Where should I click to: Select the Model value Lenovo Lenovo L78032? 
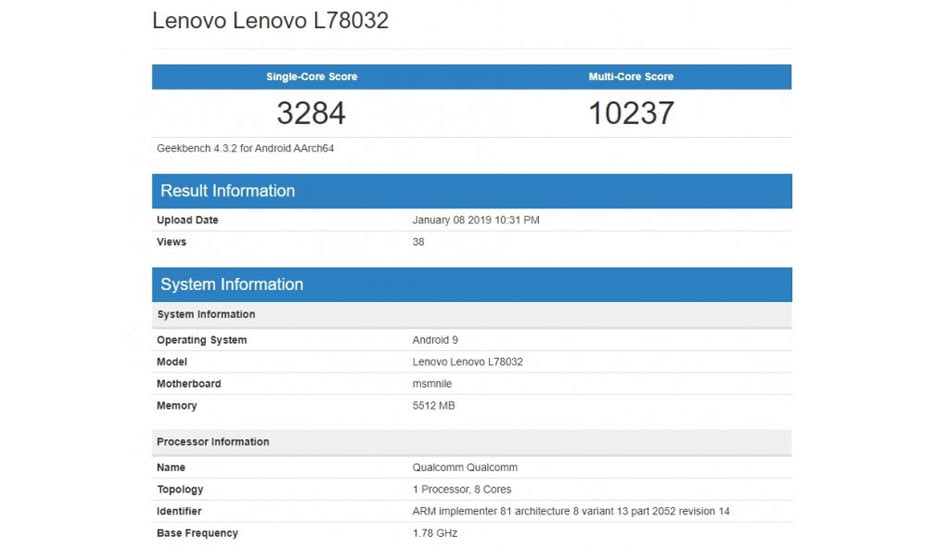[468, 362]
